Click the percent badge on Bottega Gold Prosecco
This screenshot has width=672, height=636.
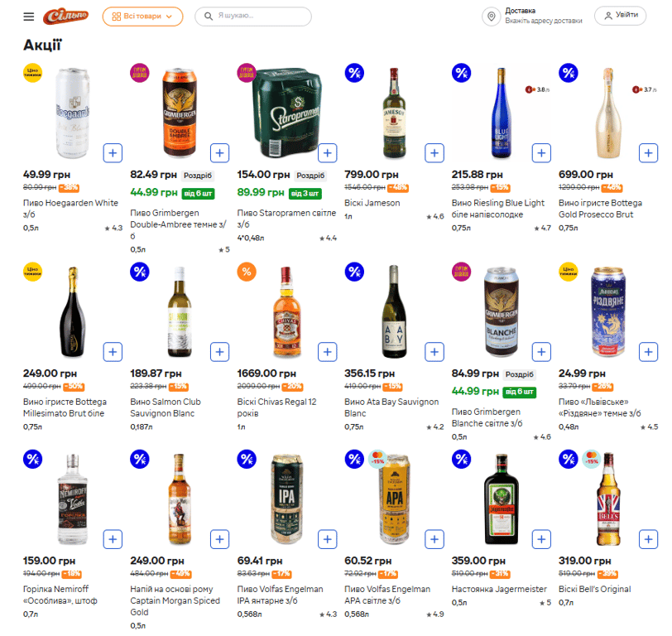[x=568, y=74]
